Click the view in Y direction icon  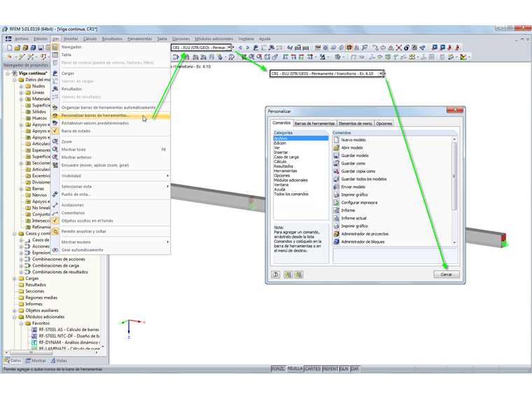click(x=293, y=57)
